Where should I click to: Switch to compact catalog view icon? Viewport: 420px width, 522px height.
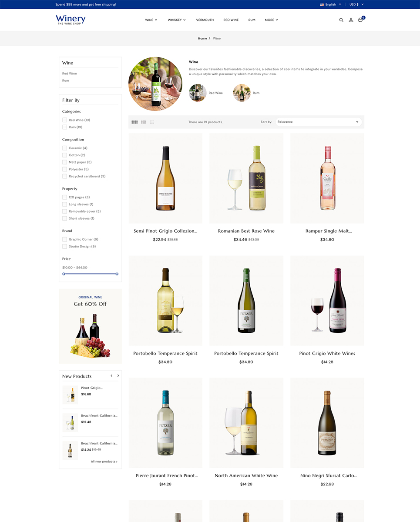[152, 122]
